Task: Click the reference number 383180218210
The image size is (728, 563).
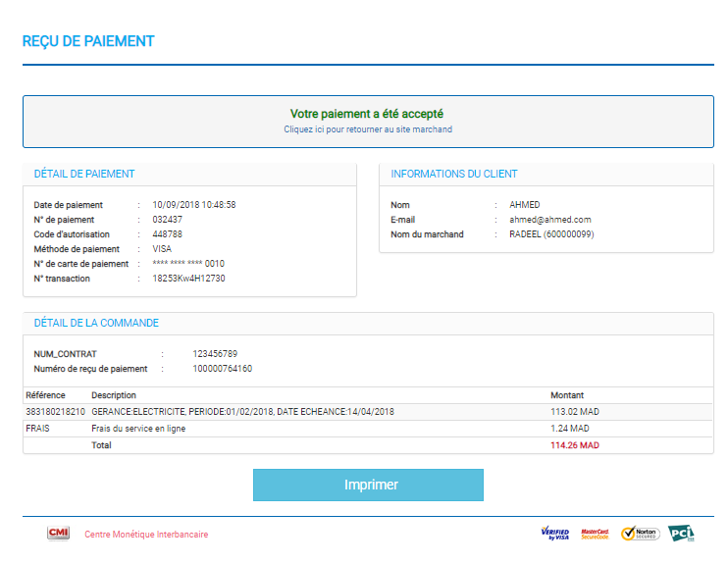Action: [55, 412]
